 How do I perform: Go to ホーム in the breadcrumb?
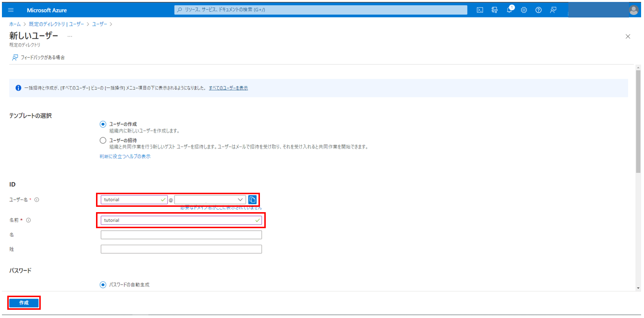point(15,24)
